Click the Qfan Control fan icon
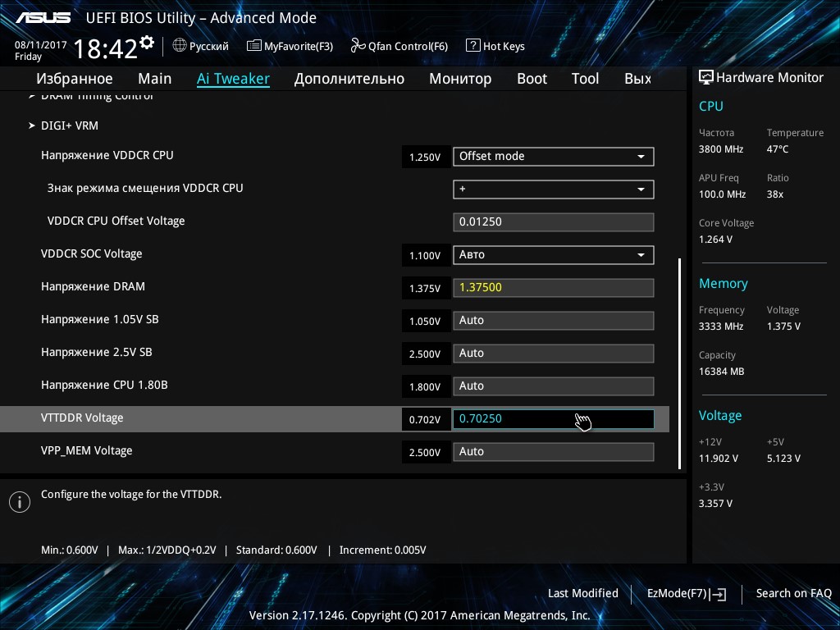Screen dimensions: 840x630 [x=358, y=46]
